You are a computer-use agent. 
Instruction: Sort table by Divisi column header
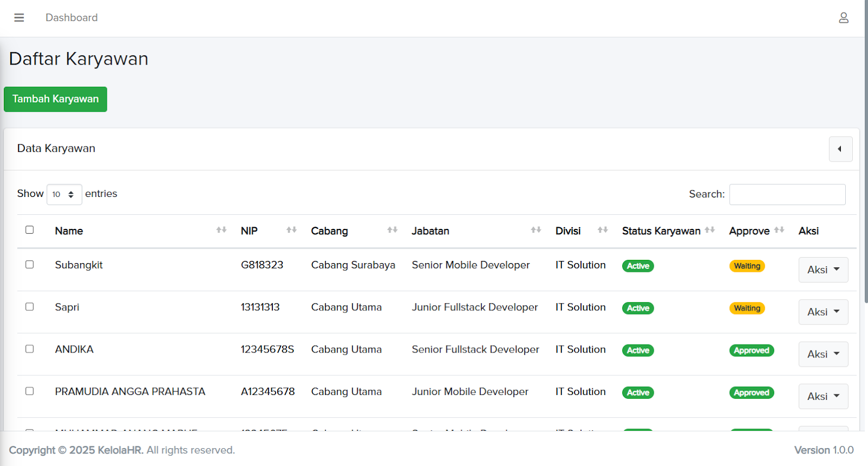567,231
